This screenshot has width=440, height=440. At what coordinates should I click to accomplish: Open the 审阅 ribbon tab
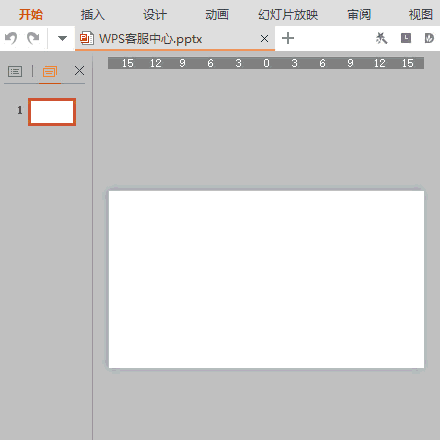(x=359, y=14)
